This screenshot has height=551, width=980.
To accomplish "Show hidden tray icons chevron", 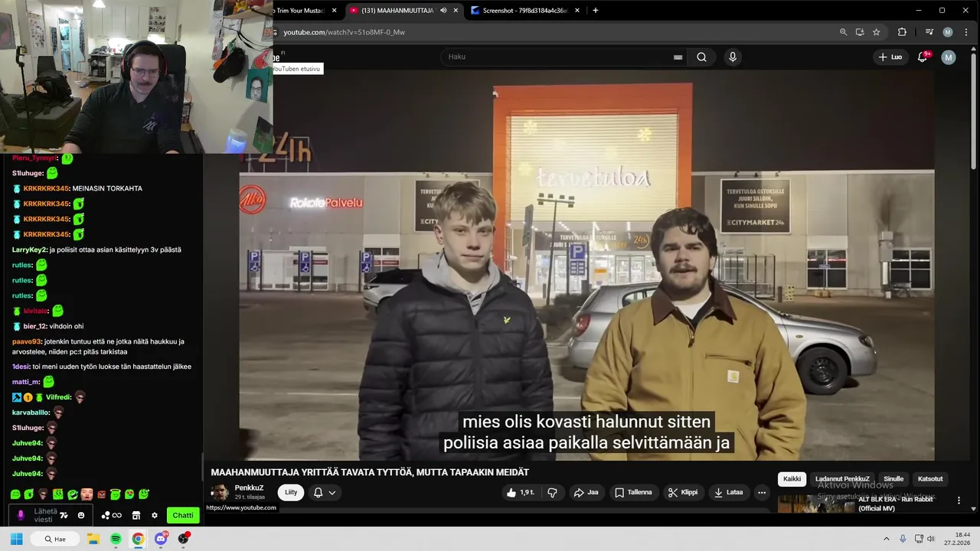I will pos(887,539).
